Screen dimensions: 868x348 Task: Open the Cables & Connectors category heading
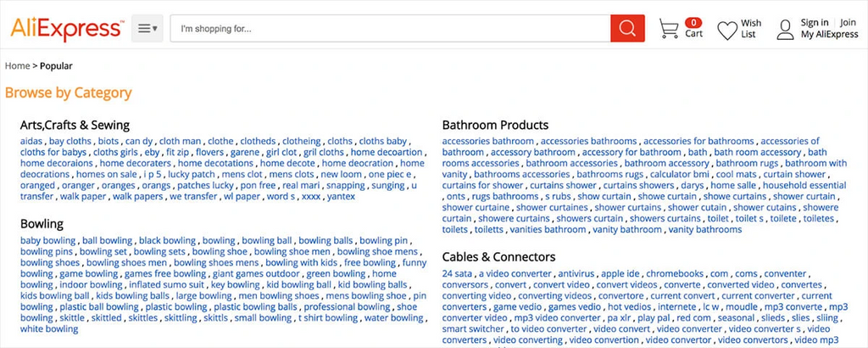[498, 256]
